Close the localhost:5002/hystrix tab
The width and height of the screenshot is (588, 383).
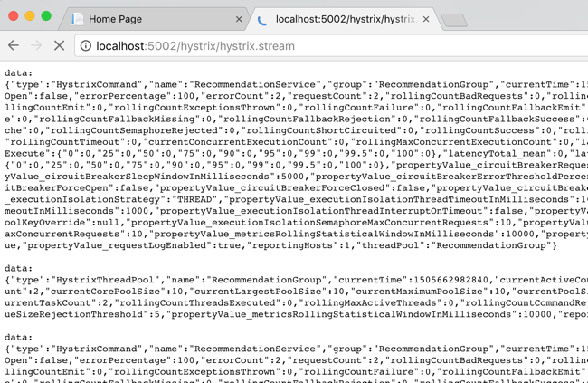pyautogui.click(x=424, y=18)
